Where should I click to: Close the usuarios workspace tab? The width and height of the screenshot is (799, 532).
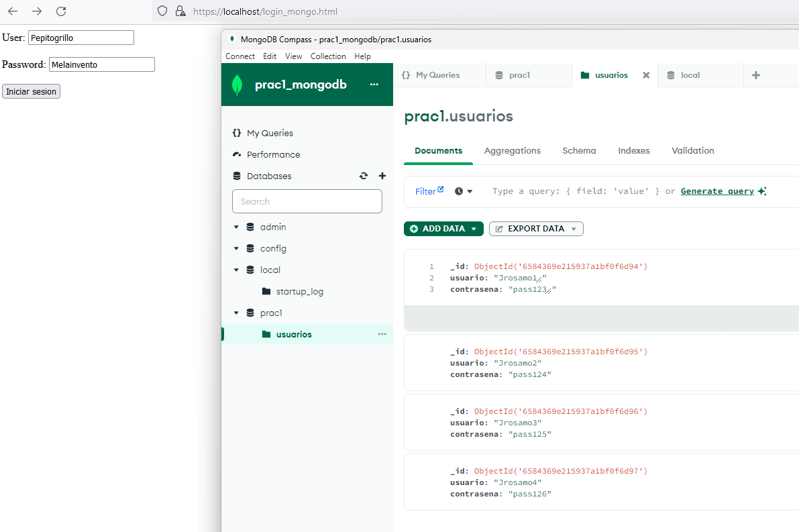[x=646, y=75]
